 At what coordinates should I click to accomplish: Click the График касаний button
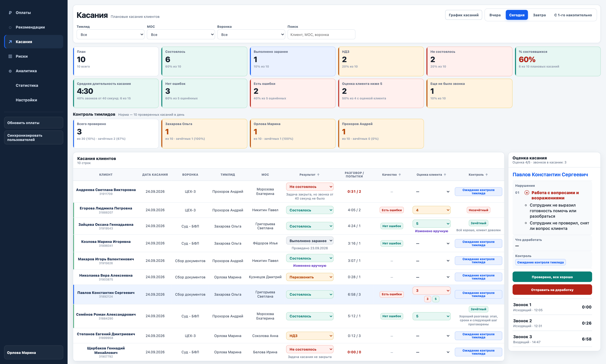tap(463, 15)
